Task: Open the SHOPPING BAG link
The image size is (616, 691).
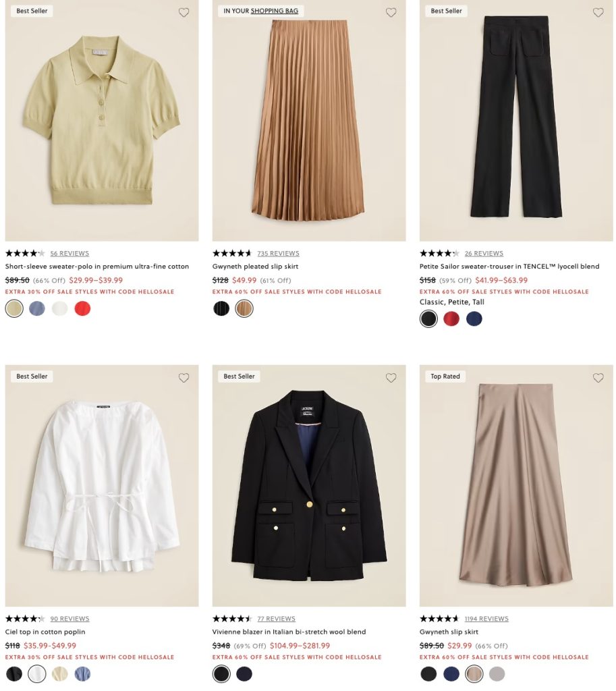Action: tap(274, 11)
